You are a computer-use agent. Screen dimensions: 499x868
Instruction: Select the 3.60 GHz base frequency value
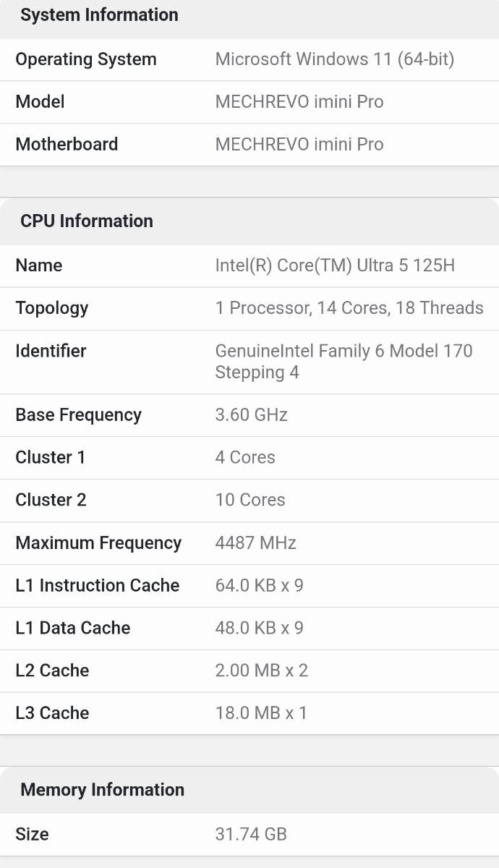click(251, 414)
